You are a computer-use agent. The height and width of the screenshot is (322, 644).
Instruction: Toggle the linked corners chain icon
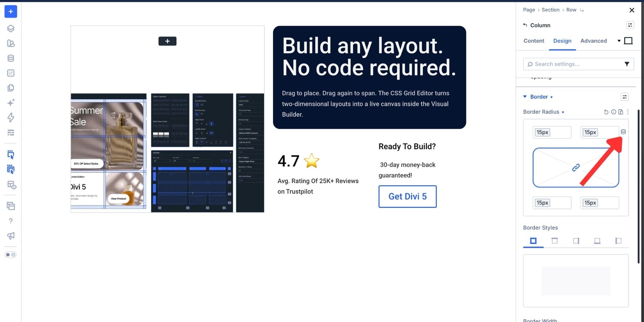(576, 167)
